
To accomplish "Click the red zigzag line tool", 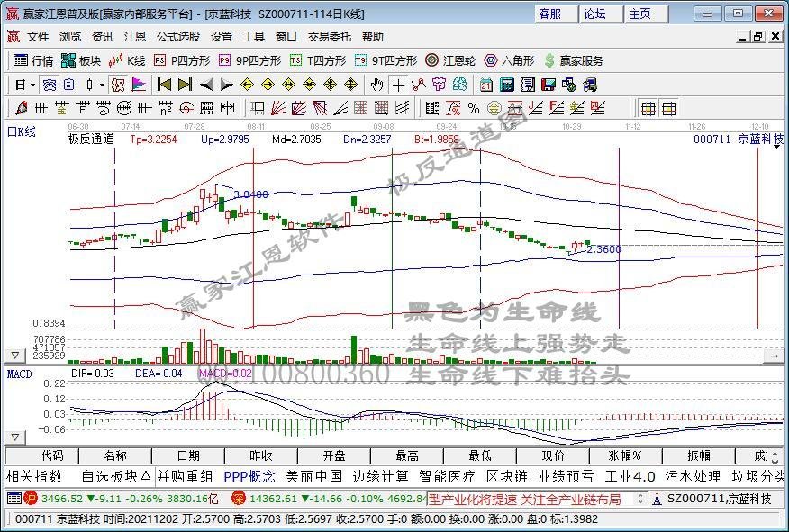I will (x=419, y=85).
